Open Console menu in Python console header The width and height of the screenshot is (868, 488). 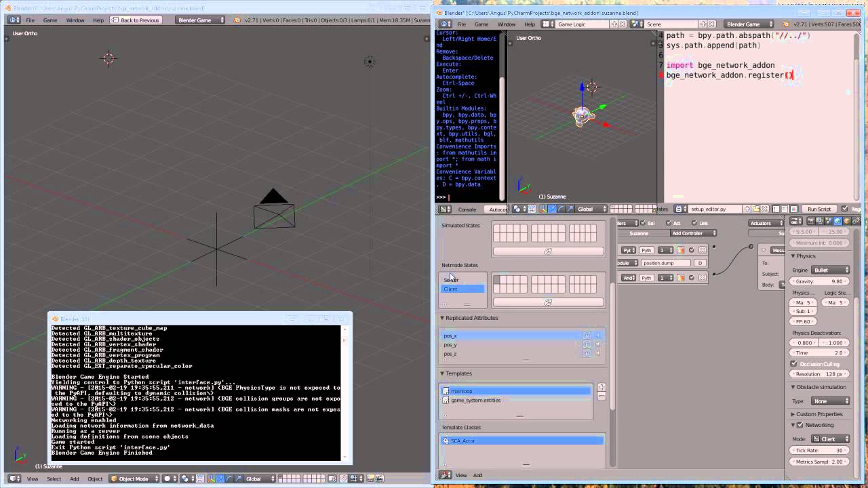(467, 209)
